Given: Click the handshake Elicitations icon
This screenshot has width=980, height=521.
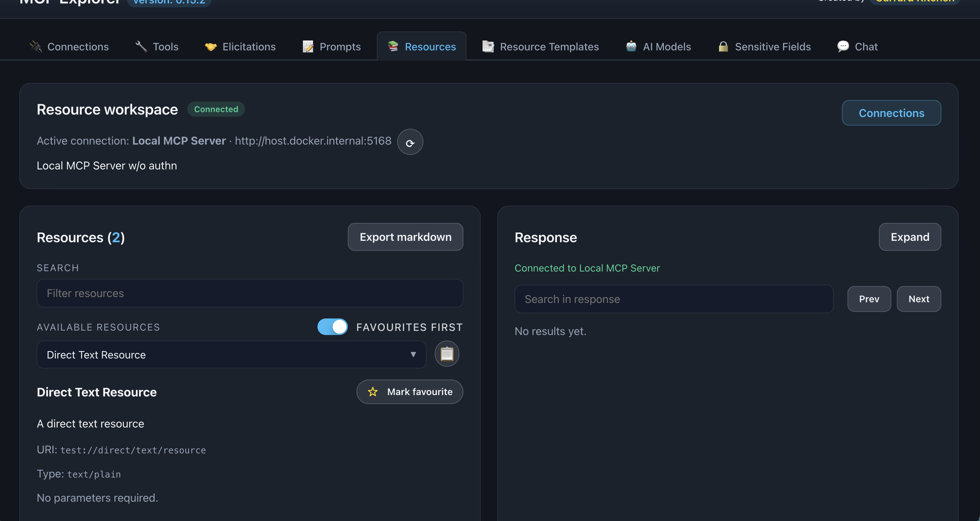Looking at the screenshot, I should (210, 46).
